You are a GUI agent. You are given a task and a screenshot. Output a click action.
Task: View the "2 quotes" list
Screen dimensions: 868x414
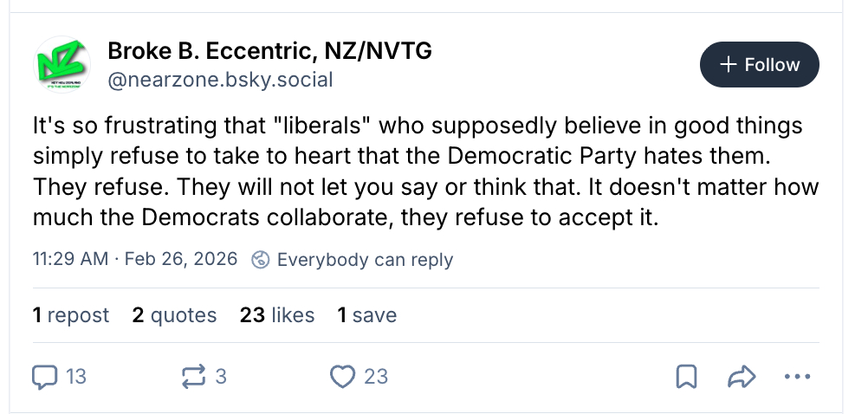click(x=174, y=314)
